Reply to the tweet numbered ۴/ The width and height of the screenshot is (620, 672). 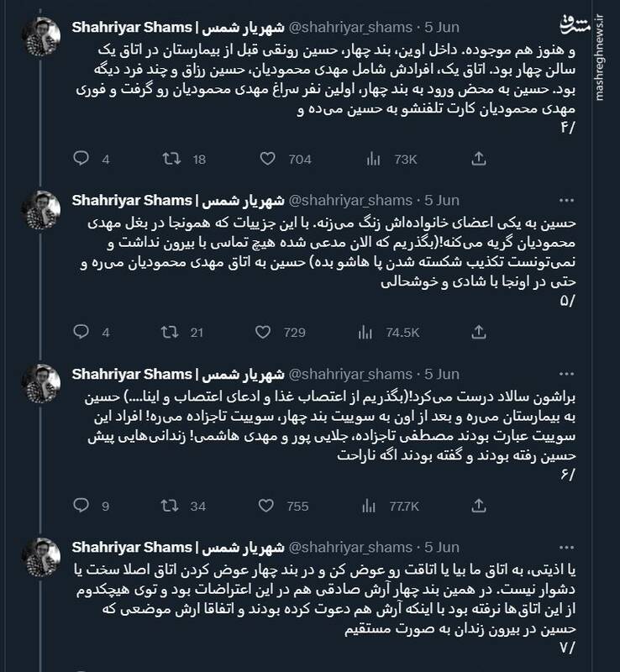pyautogui.click(x=82, y=159)
